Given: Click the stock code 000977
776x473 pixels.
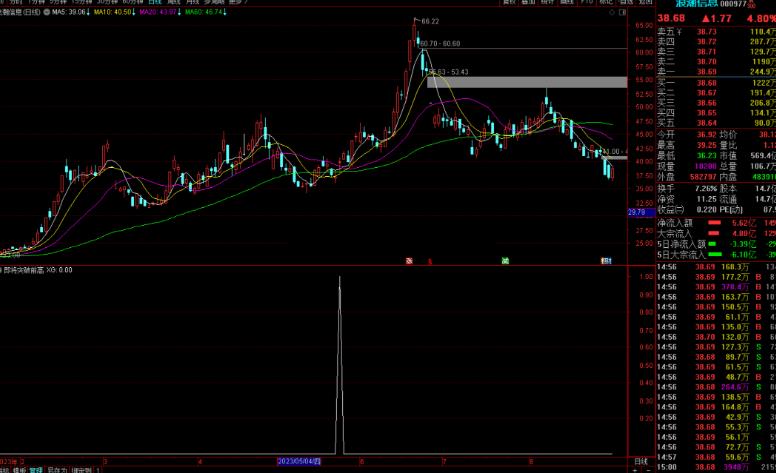Looking at the screenshot, I should (x=733, y=4).
